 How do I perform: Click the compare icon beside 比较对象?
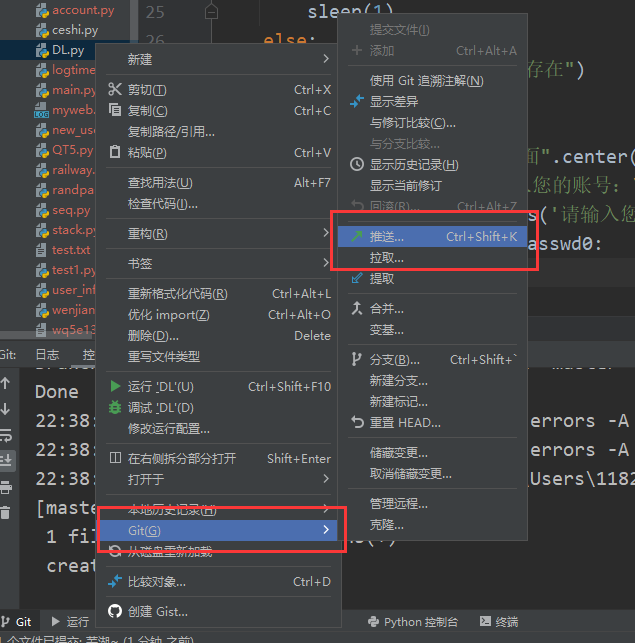[115, 581]
